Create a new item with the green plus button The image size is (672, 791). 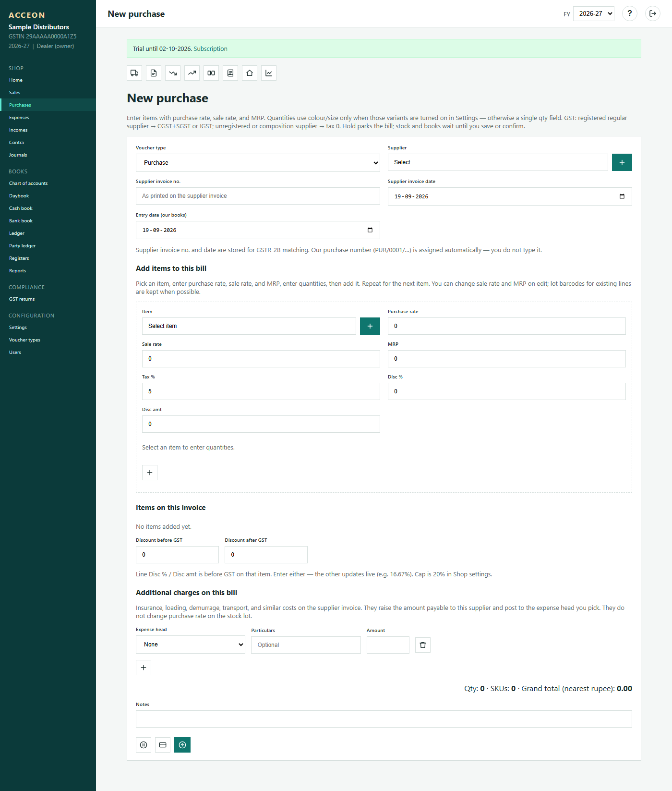coord(370,326)
